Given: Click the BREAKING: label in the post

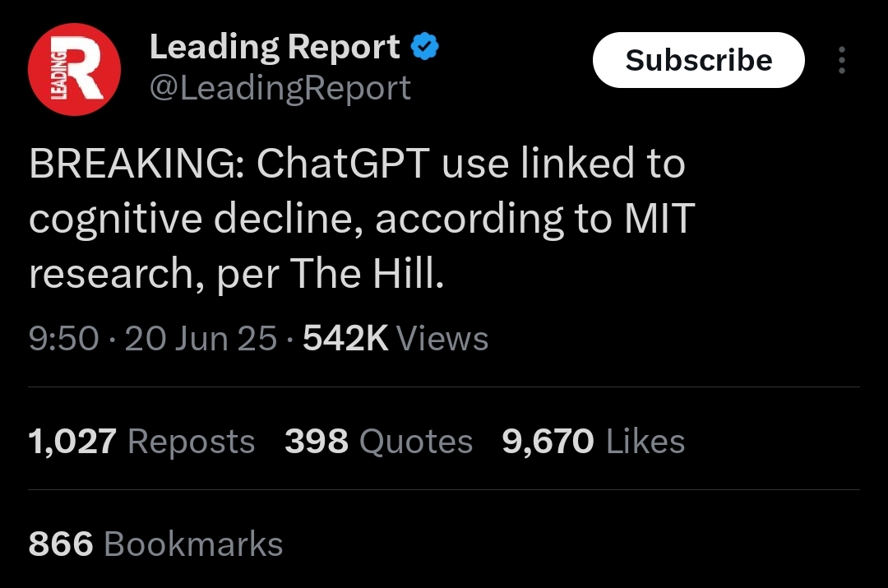Looking at the screenshot, I should [137, 163].
